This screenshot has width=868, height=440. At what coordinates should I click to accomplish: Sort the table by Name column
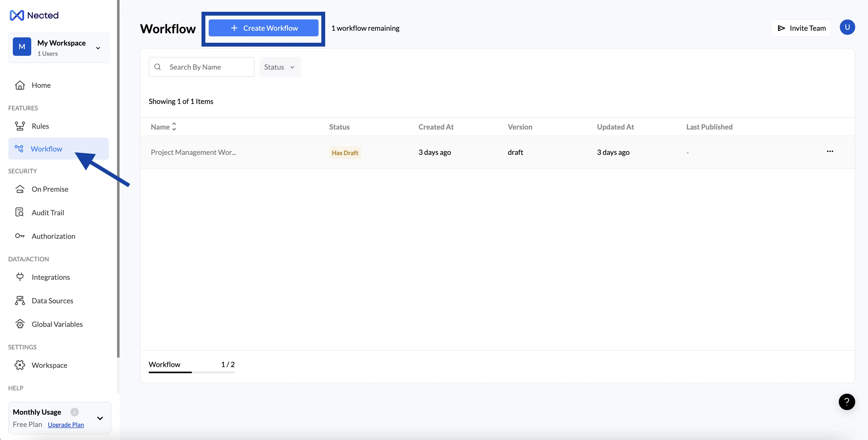tap(174, 127)
